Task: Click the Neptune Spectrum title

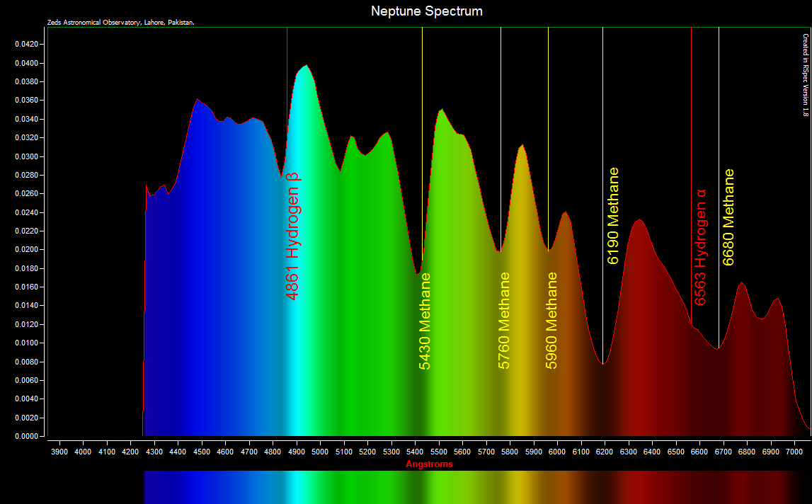Action: click(426, 11)
